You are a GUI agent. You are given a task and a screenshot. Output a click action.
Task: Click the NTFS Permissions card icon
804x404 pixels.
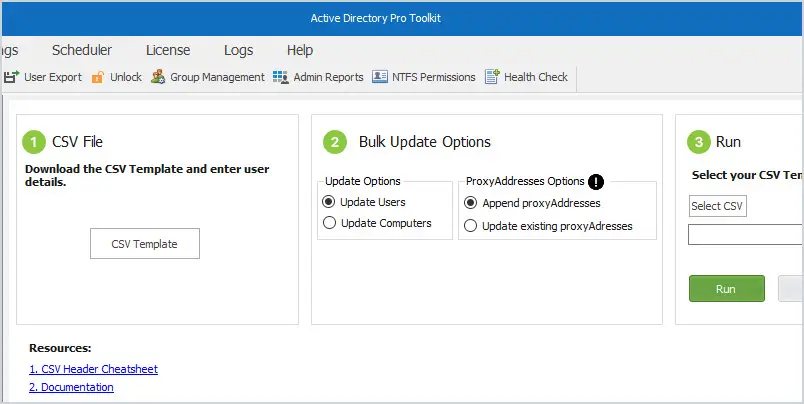(x=379, y=77)
